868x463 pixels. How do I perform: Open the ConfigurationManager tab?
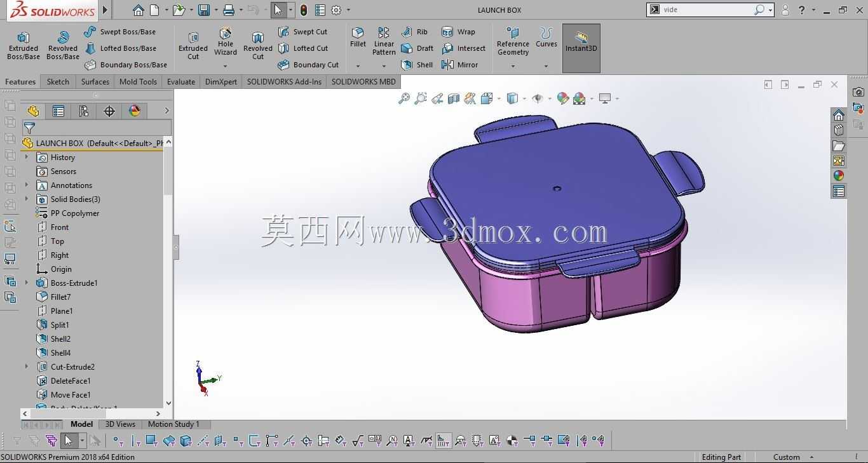84,111
